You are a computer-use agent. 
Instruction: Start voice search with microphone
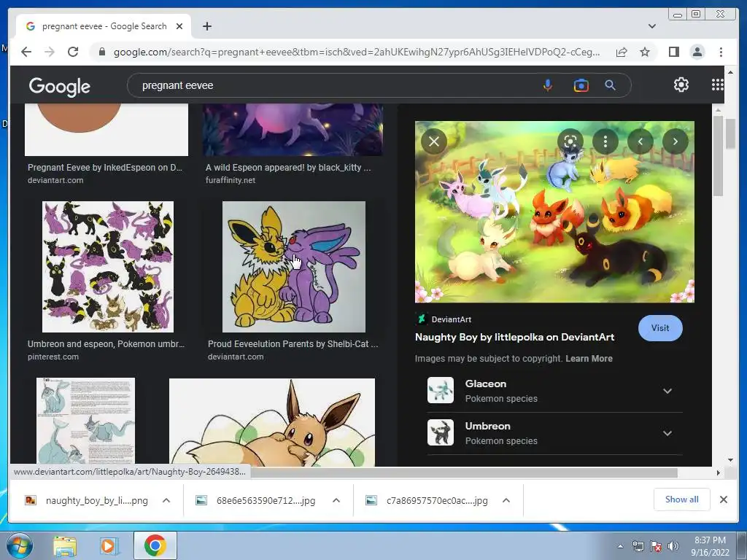[548, 85]
